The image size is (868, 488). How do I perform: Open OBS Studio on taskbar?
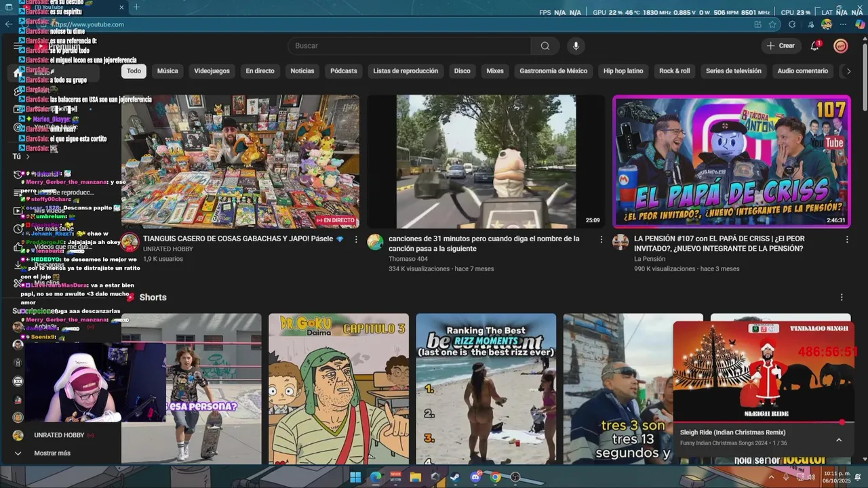click(x=515, y=477)
